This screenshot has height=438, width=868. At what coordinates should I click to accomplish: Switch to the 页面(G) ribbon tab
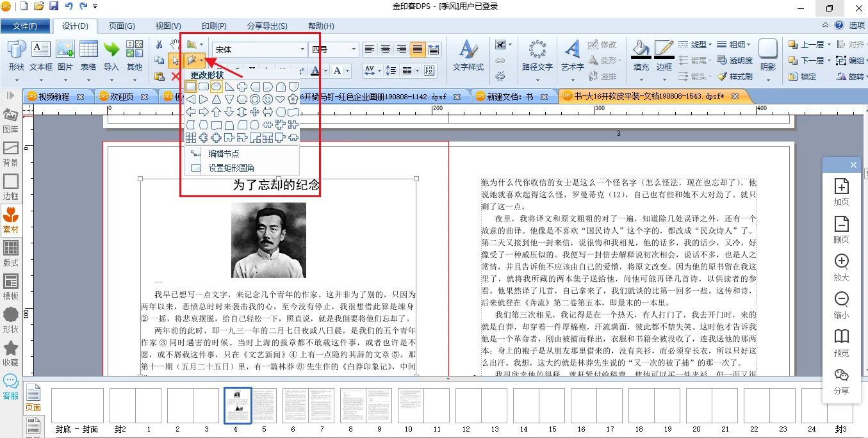point(121,26)
